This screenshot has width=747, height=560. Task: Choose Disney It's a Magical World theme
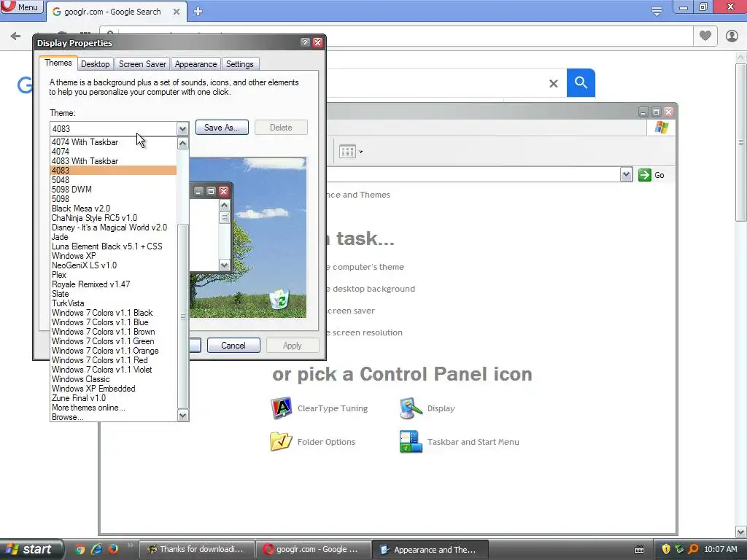click(113, 227)
